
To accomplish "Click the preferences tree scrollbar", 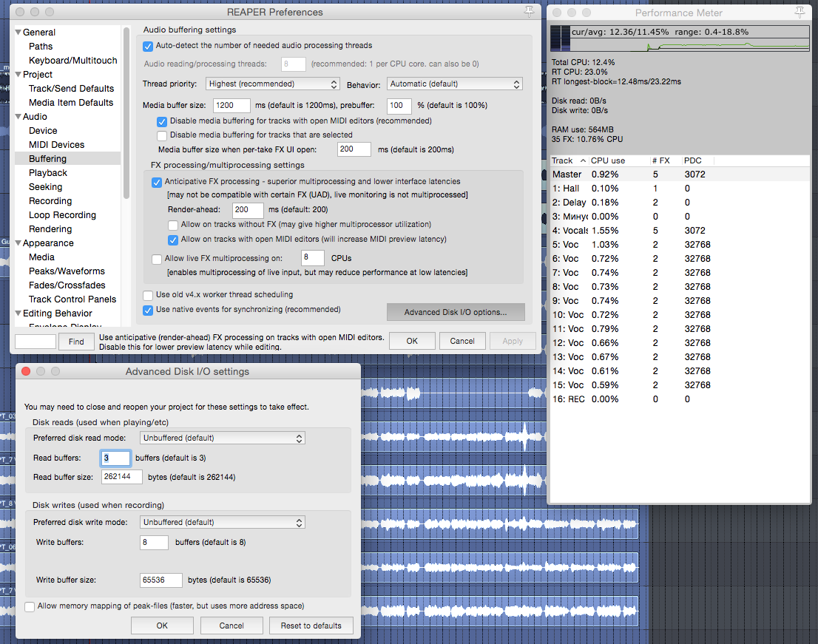I will click(126, 112).
